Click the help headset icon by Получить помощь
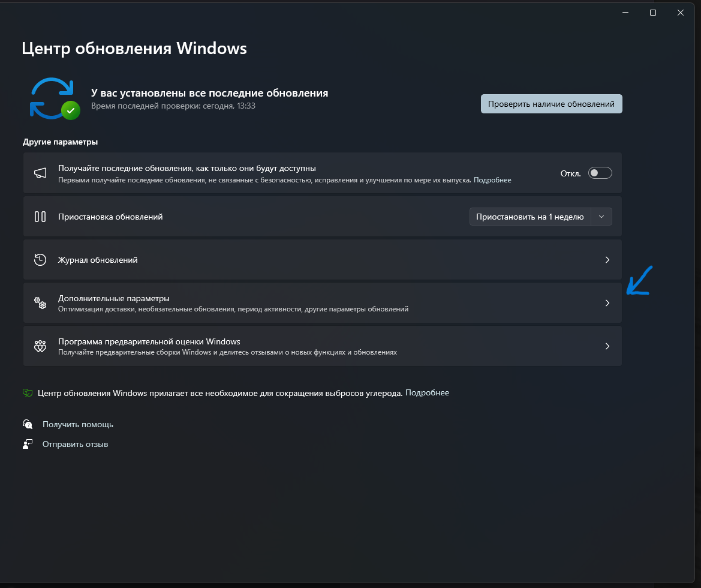The image size is (701, 588). tap(28, 424)
